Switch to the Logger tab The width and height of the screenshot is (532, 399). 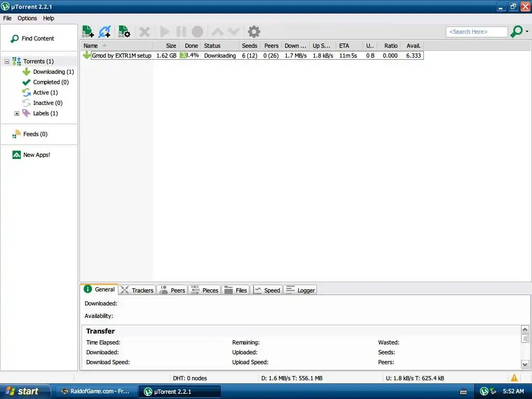click(x=300, y=290)
